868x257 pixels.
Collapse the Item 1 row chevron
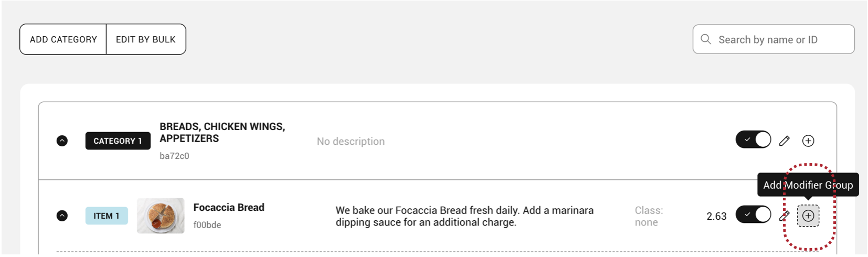point(62,216)
